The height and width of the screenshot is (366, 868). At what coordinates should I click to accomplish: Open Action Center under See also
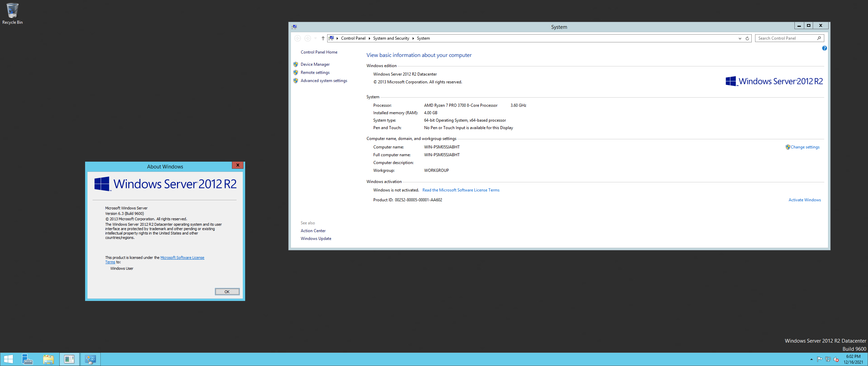point(313,231)
